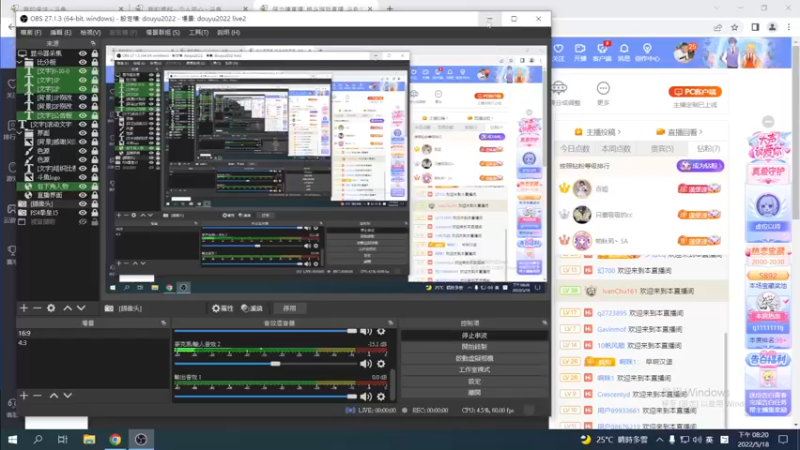
Task: Move selected source up in the list
Action: coord(67,308)
